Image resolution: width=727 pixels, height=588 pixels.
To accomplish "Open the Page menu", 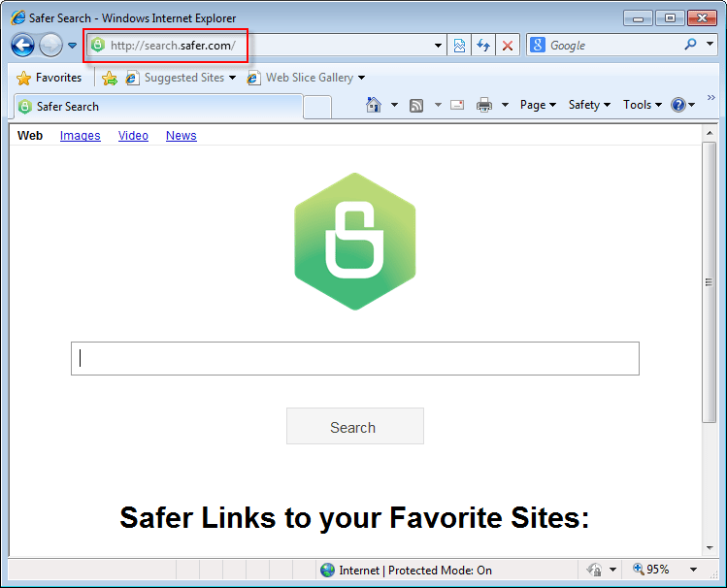I will [538, 105].
